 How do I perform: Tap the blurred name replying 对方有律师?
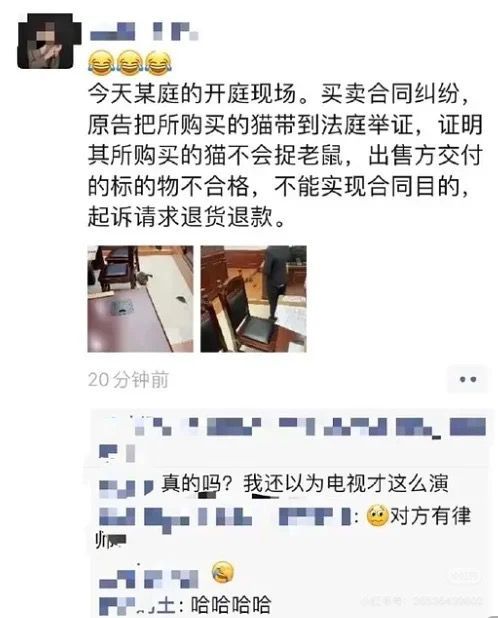point(225,516)
